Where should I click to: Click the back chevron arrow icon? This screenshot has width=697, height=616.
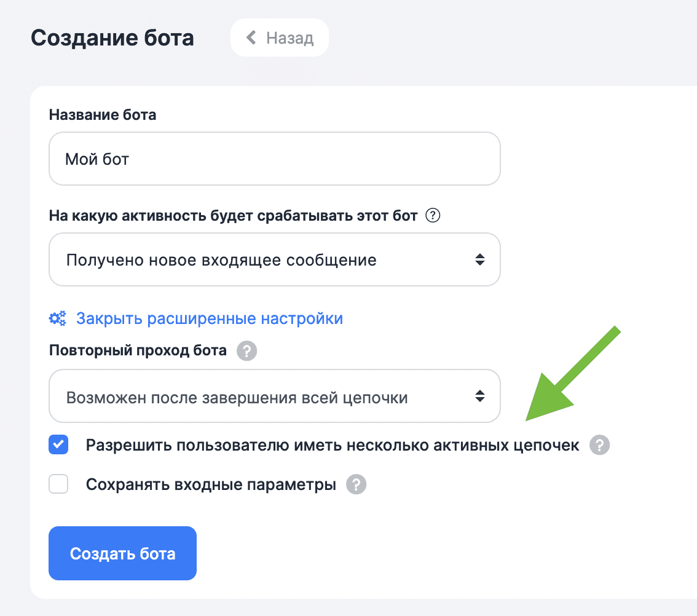[251, 38]
